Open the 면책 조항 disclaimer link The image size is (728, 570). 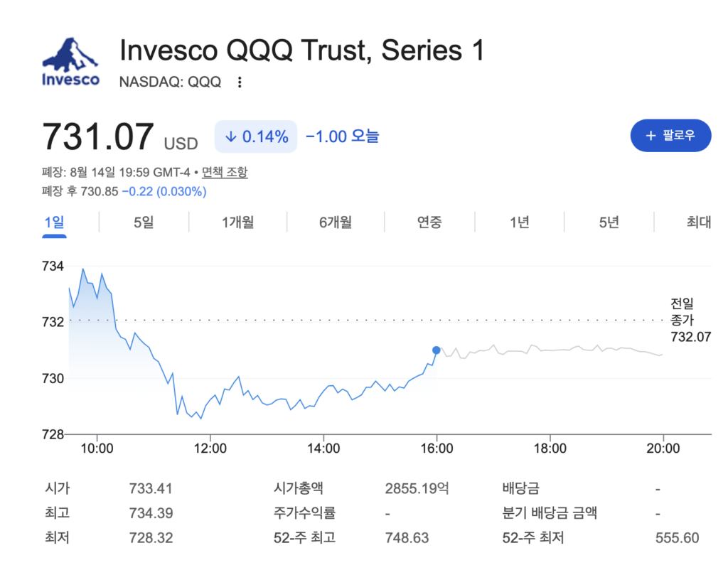(x=225, y=172)
